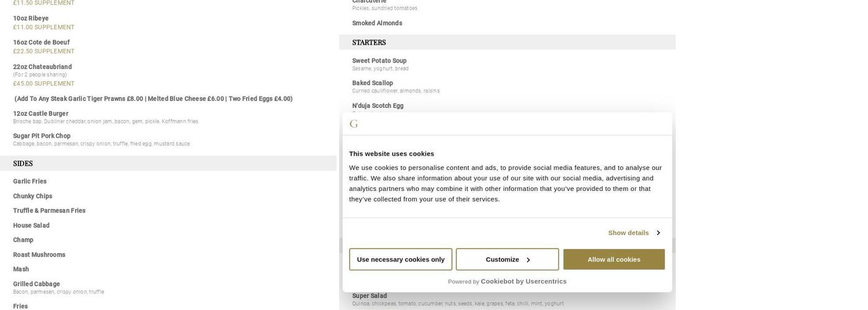Click the SIDES section header
868x310 pixels.
pyautogui.click(x=23, y=164)
